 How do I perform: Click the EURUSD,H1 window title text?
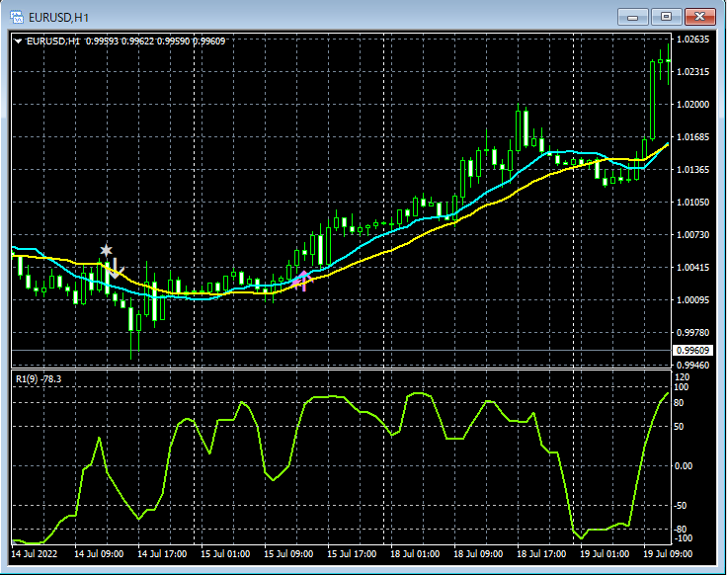click(60, 16)
